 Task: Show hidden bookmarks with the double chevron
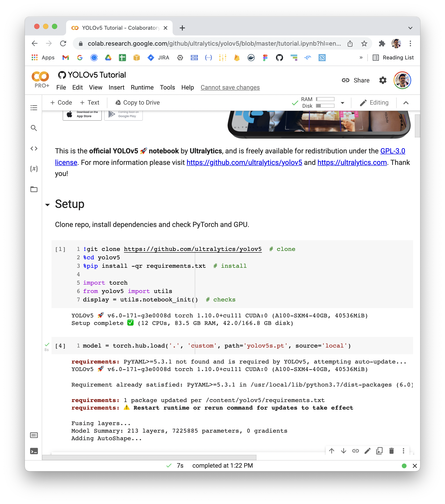tap(361, 57)
